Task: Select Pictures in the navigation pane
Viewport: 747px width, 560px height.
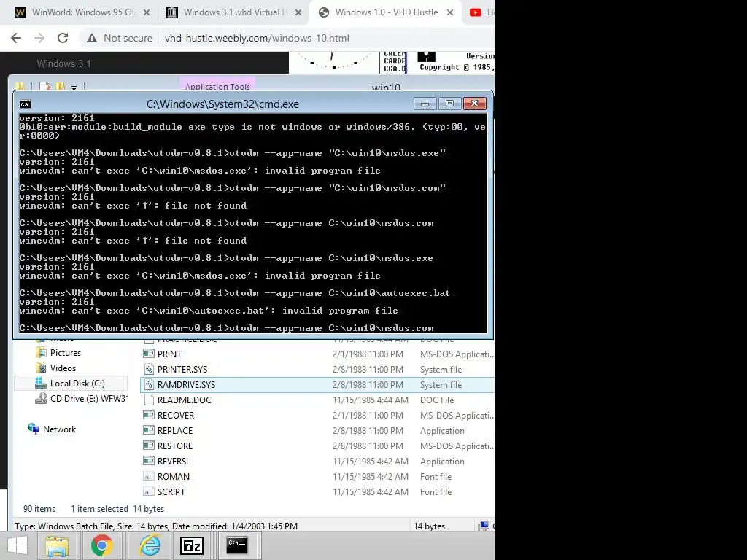Action: 65,353
